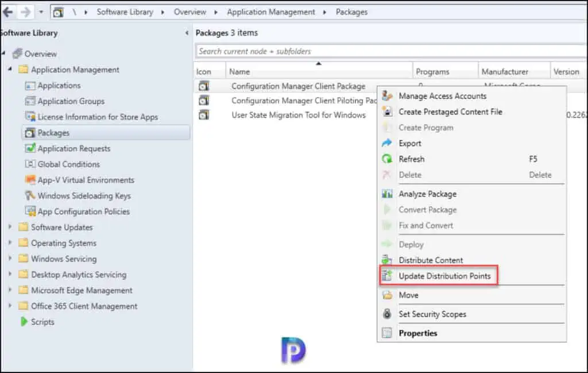Select the Software Updates tree item
Viewport: 588px width, 373px height.
coord(61,228)
